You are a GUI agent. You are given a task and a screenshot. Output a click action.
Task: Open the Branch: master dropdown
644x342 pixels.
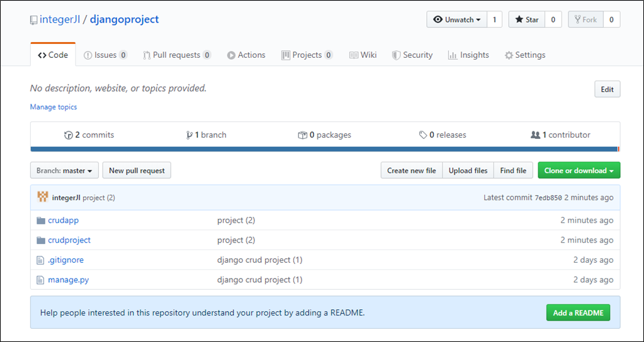[64, 170]
